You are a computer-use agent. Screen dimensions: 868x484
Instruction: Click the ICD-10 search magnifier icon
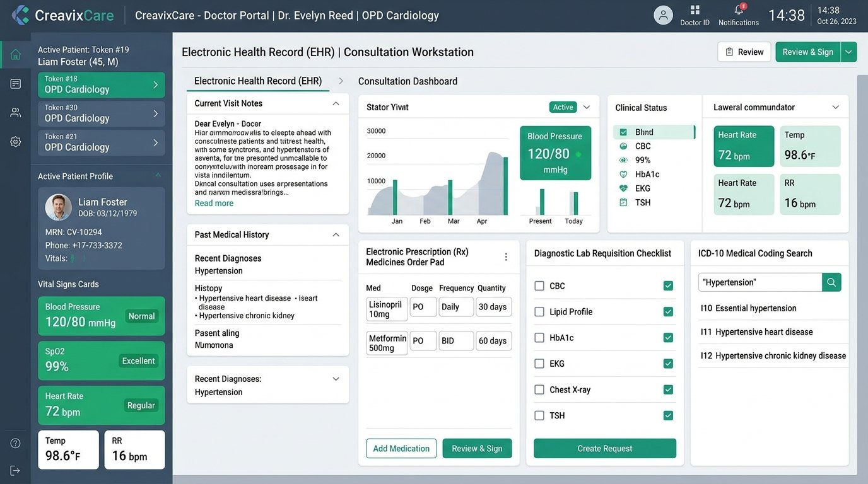(x=831, y=282)
